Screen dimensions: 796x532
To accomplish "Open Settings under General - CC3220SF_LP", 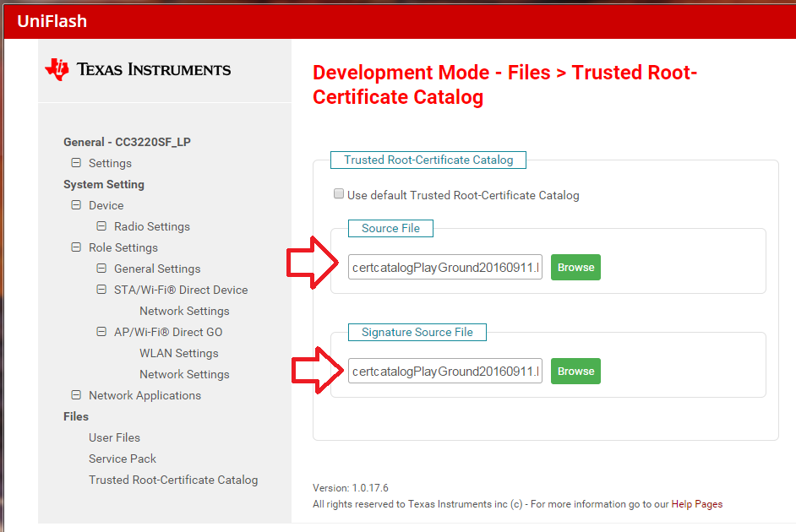I will (110, 163).
